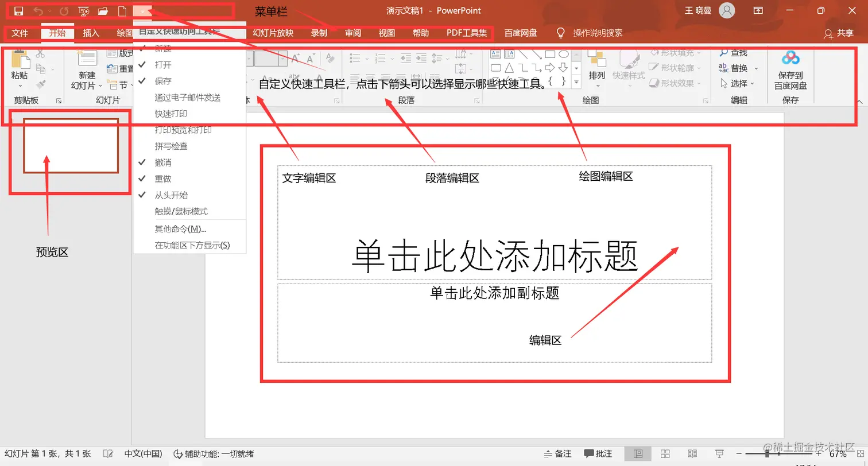Switch to the 审阅 (Review) tab
Screen dimensions: 868x466
pyautogui.click(x=353, y=33)
